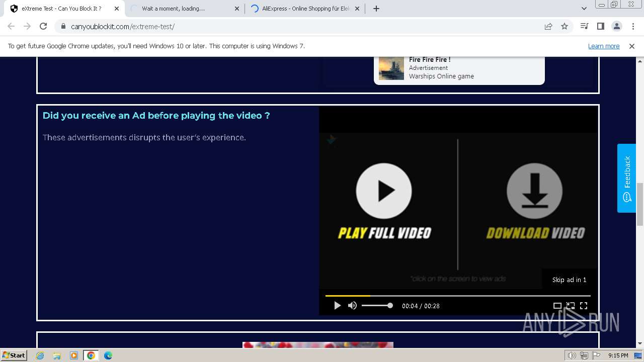Enter video fullscreen mode
Viewport: 644px width, 362px height.
[x=584, y=306]
